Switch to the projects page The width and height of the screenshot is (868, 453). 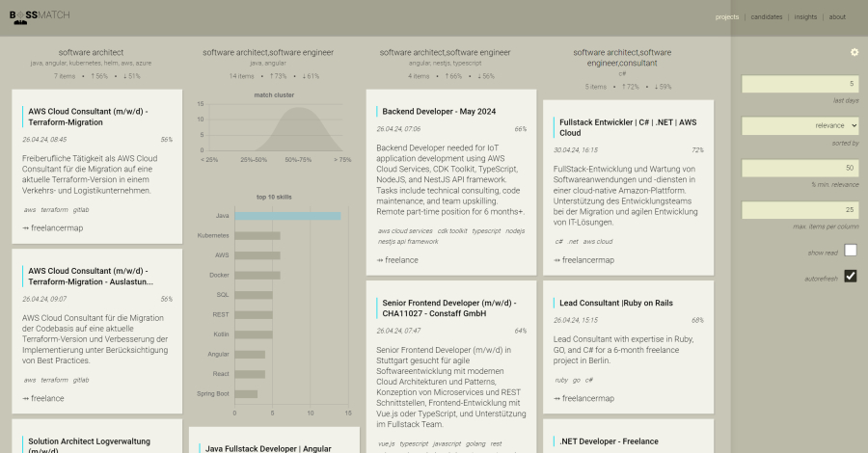point(726,16)
